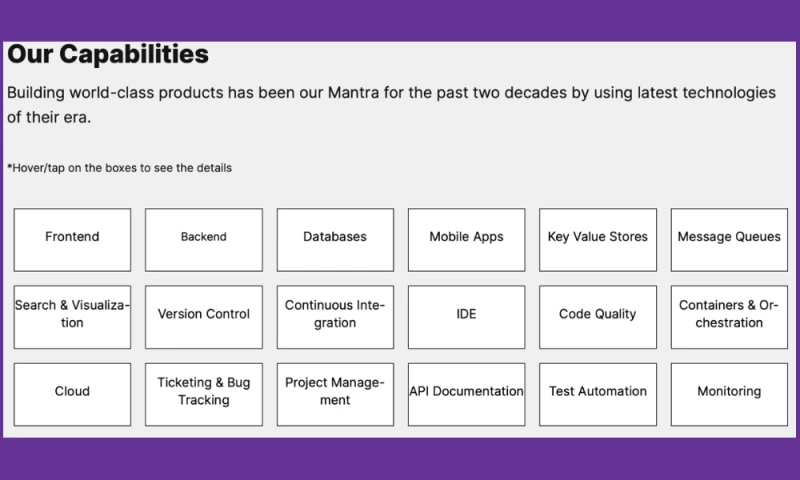This screenshot has width=800, height=480.
Task: Open the Search & Visualization box
Action: 72,315
